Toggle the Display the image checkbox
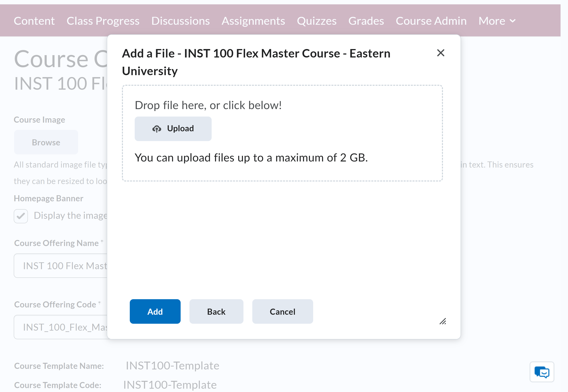This screenshot has height=392, width=568. pos(21,216)
